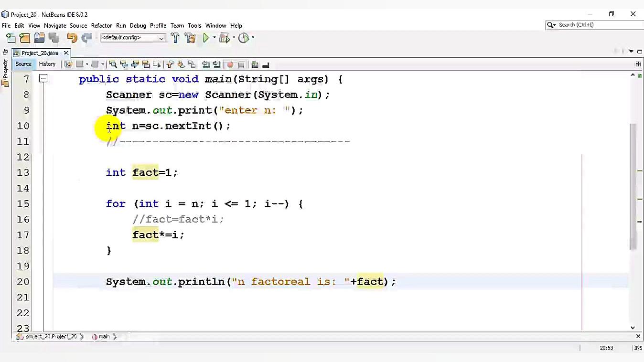Click the INS insert mode indicator
The height and width of the screenshot is (362, 644).
pyautogui.click(x=638, y=348)
